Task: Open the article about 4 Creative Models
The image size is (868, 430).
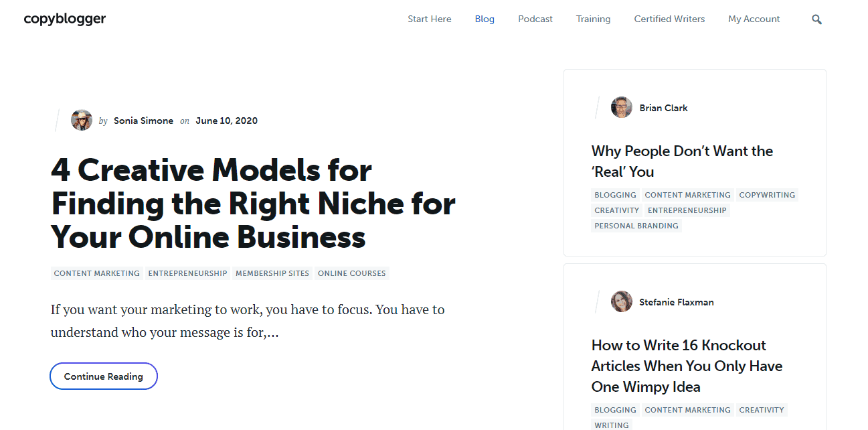Action: tap(253, 204)
